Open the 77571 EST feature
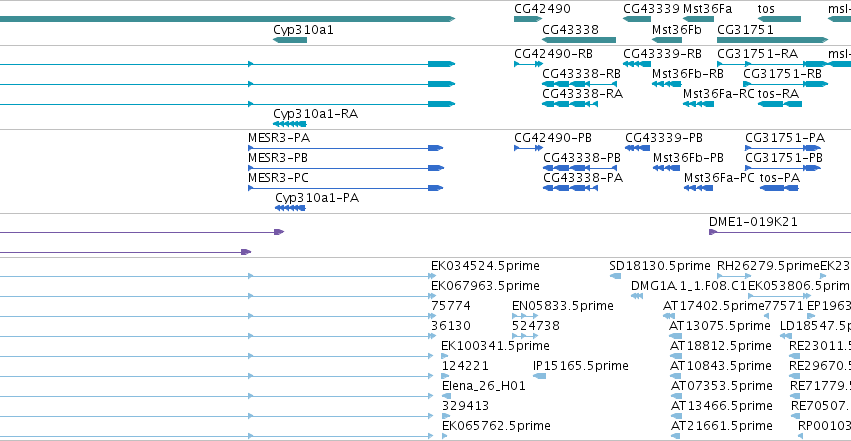 point(766,316)
